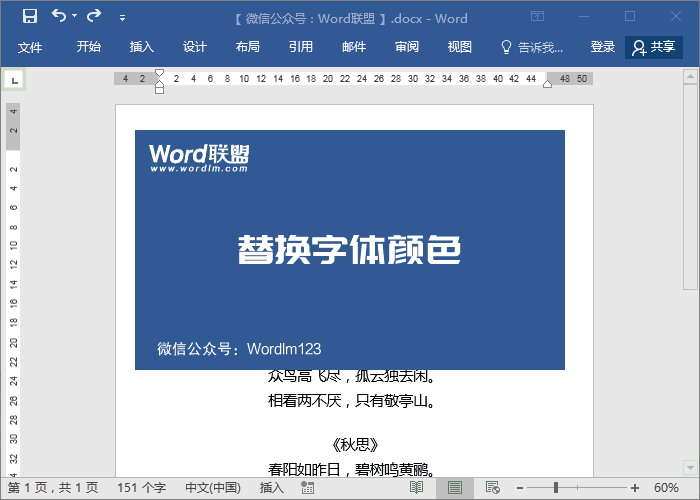The height and width of the screenshot is (500, 700).
Task: Switch to Print Layout view icon
Action: [454, 488]
